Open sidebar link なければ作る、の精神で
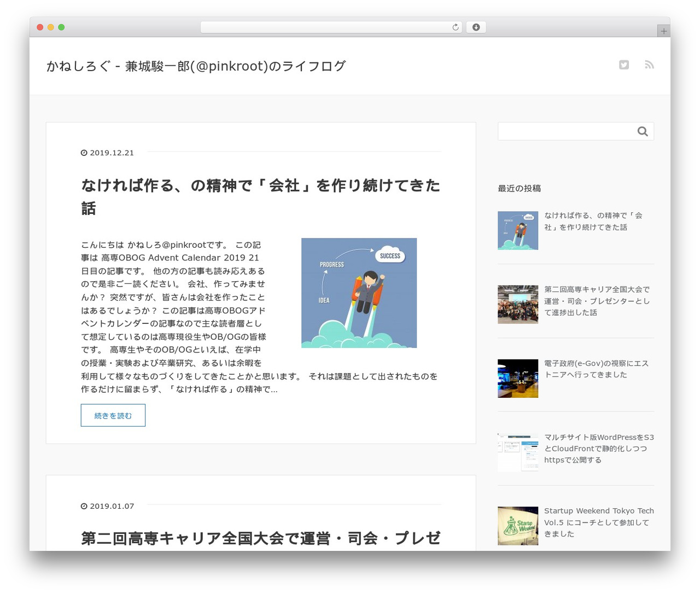Screen dimensions: 700x593 593,221
